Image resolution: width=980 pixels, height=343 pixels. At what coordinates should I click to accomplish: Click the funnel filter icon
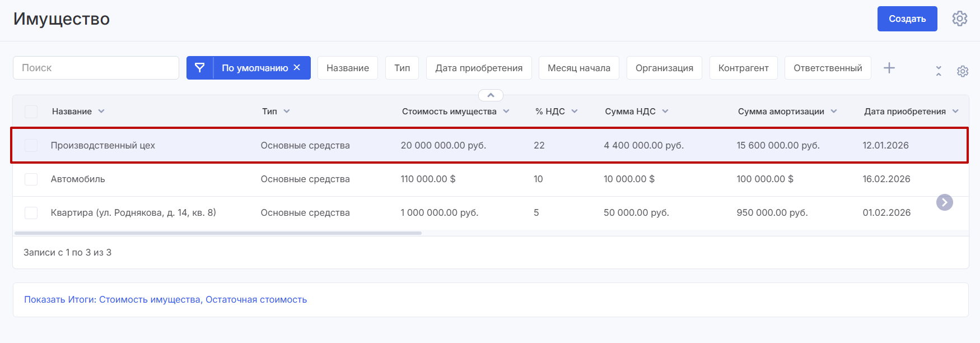pos(199,68)
